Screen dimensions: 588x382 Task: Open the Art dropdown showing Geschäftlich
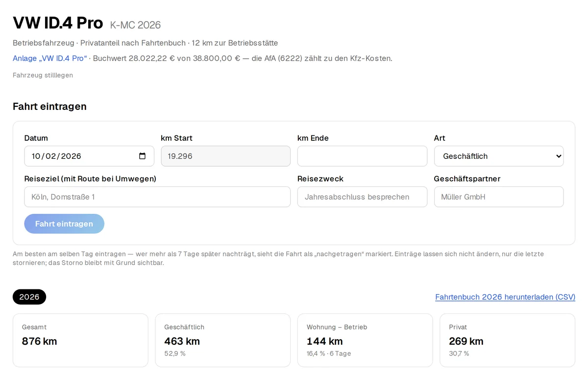tap(499, 156)
